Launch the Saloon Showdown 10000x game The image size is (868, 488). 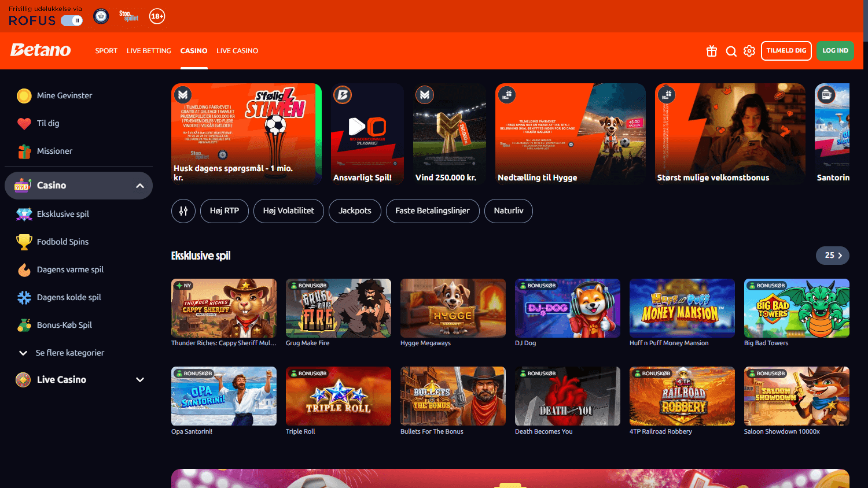797,396
